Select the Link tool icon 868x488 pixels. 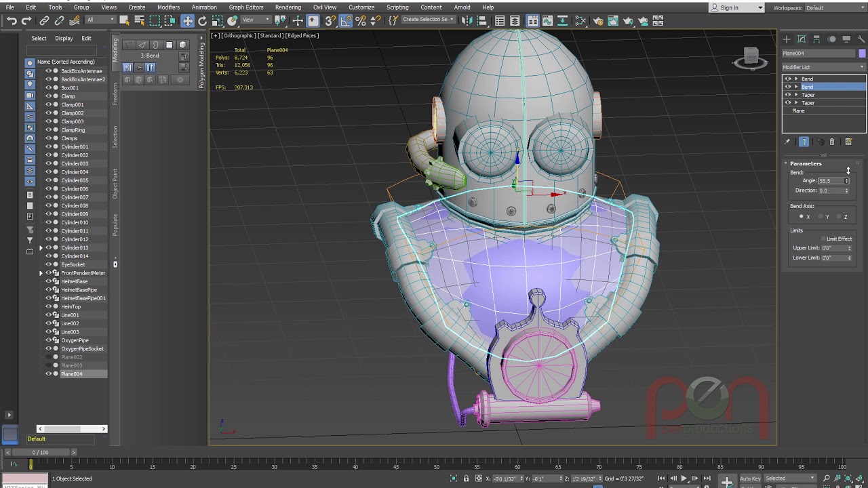[x=44, y=20]
